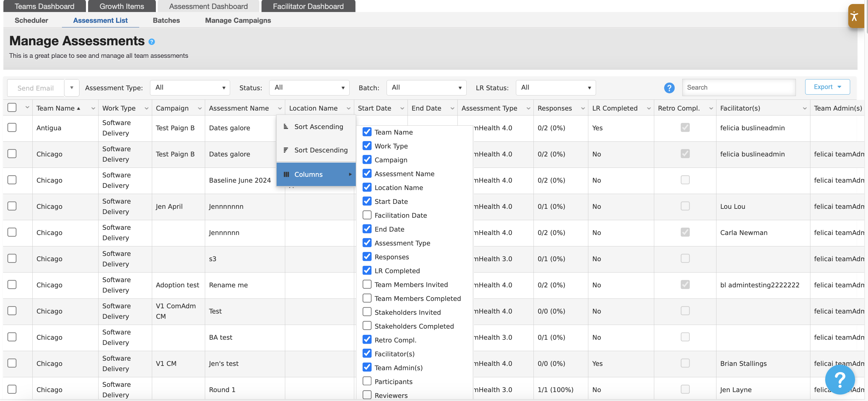Uncheck Team Admin(s) column checkbox
Image resolution: width=868 pixels, height=401 pixels.
pos(367,368)
